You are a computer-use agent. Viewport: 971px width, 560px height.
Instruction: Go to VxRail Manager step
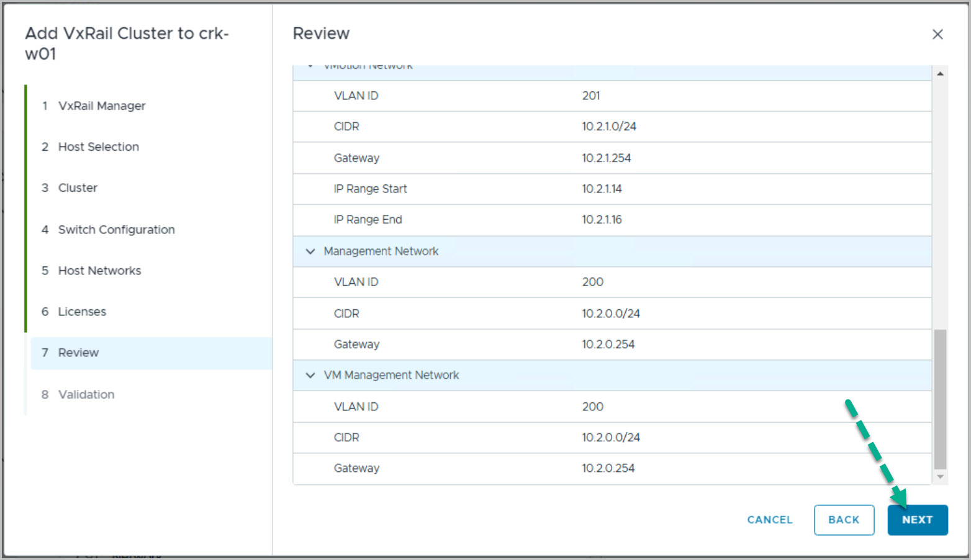[101, 106]
